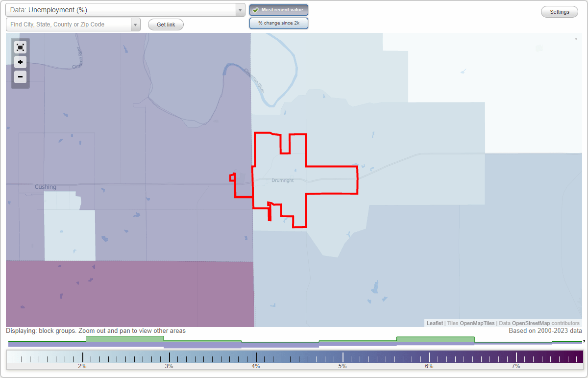Select the Most recent value option

(x=279, y=10)
